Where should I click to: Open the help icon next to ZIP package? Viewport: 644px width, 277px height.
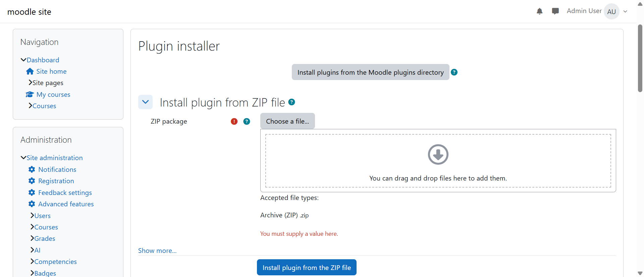click(x=247, y=121)
